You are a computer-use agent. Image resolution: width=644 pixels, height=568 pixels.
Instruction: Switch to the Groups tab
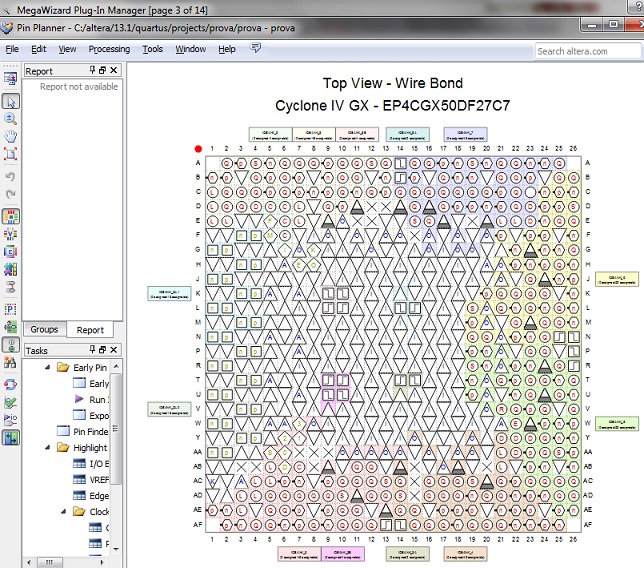(44, 329)
